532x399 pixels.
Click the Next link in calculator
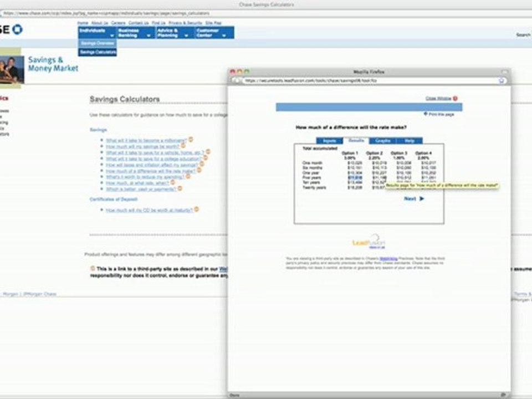(410, 198)
